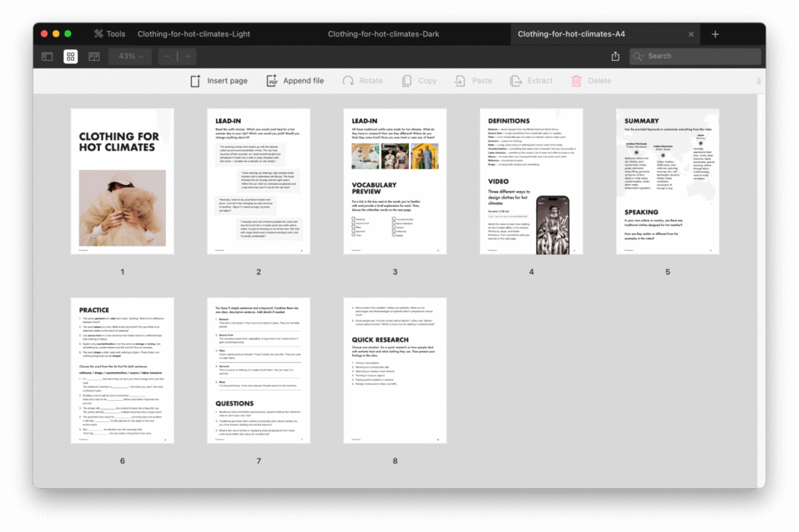799x532 pixels.
Task: Switch to the reader layout view
Action: pos(94,56)
